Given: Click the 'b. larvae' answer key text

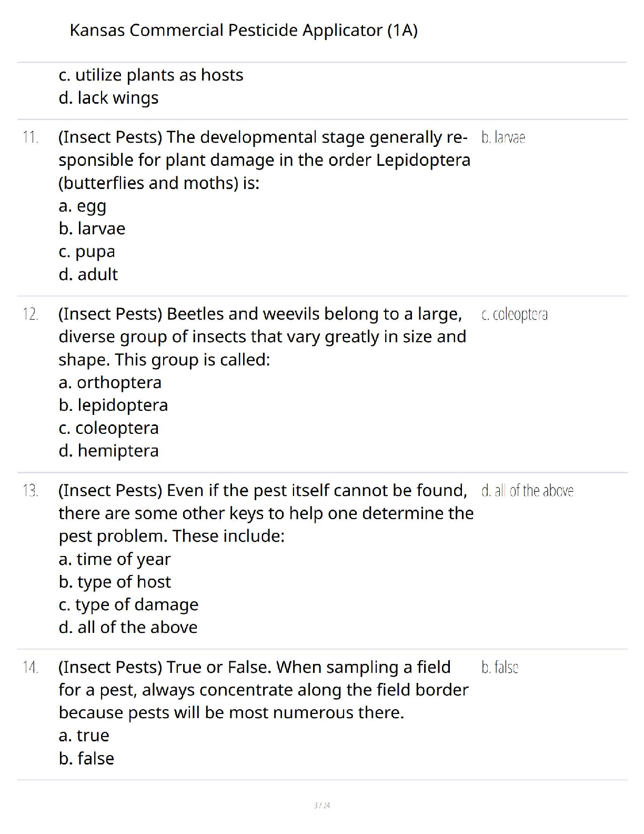Looking at the screenshot, I should point(503,138).
